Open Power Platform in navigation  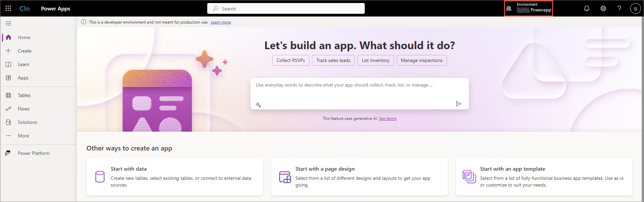tap(39, 153)
